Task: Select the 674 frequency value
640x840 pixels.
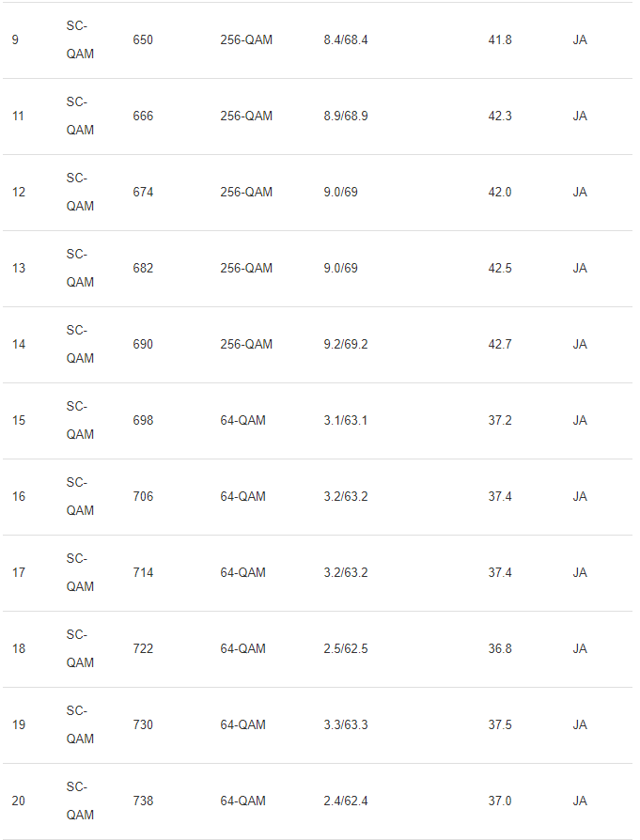Action: point(143,193)
